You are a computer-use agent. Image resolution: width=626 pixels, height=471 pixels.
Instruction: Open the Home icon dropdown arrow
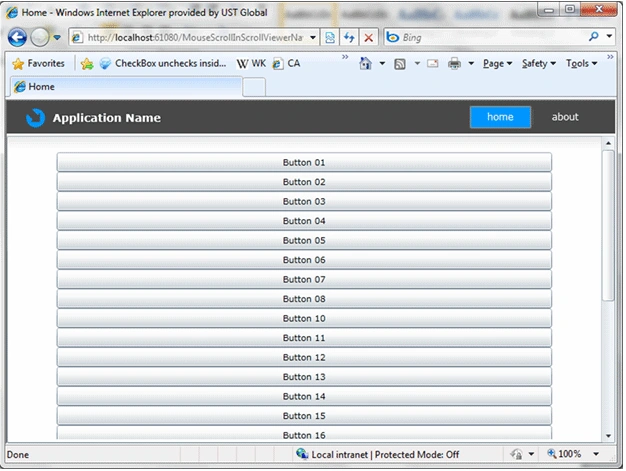pyautogui.click(x=382, y=63)
